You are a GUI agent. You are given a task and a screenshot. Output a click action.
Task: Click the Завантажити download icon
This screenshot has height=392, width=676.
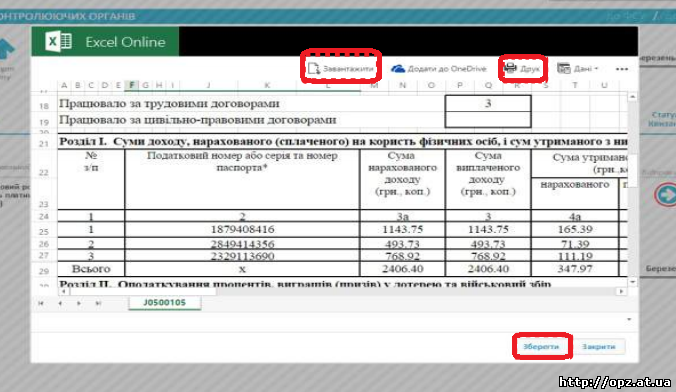point(313,69)
